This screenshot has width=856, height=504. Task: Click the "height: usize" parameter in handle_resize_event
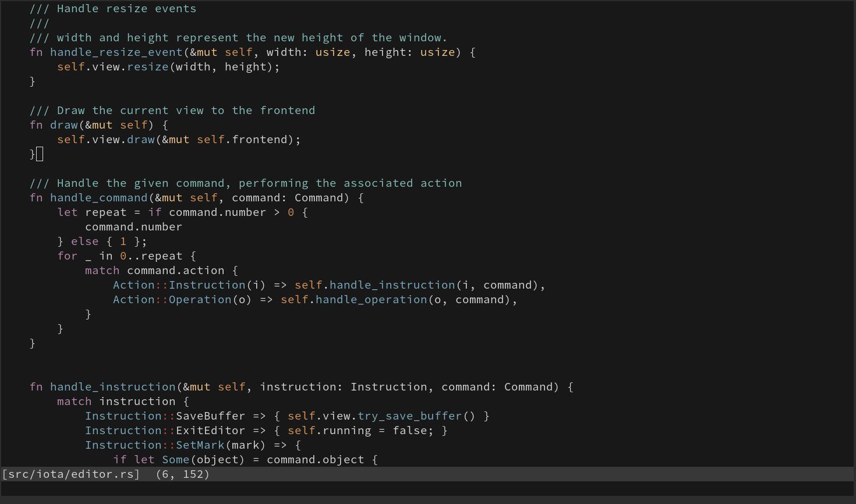pos(409,52)
